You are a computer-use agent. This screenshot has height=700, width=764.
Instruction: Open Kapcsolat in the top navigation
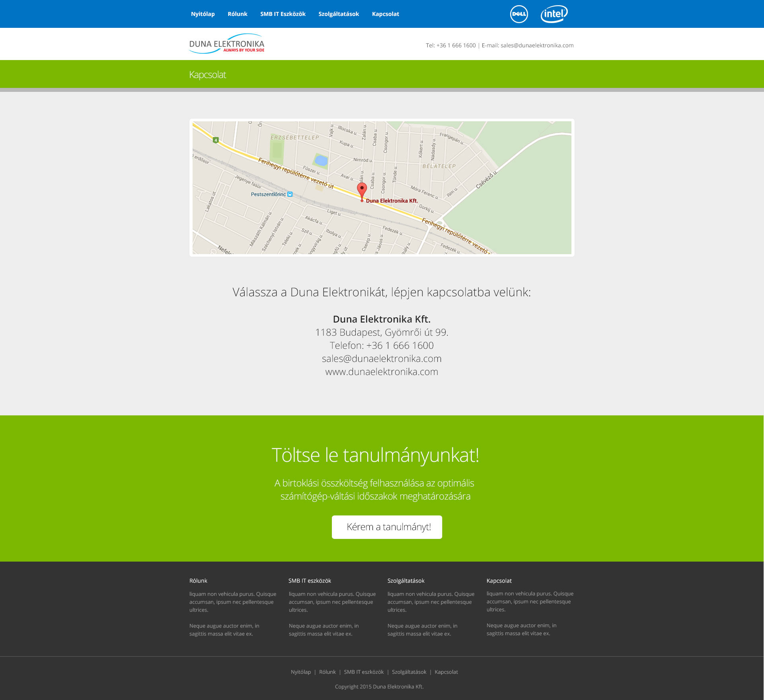386,14
